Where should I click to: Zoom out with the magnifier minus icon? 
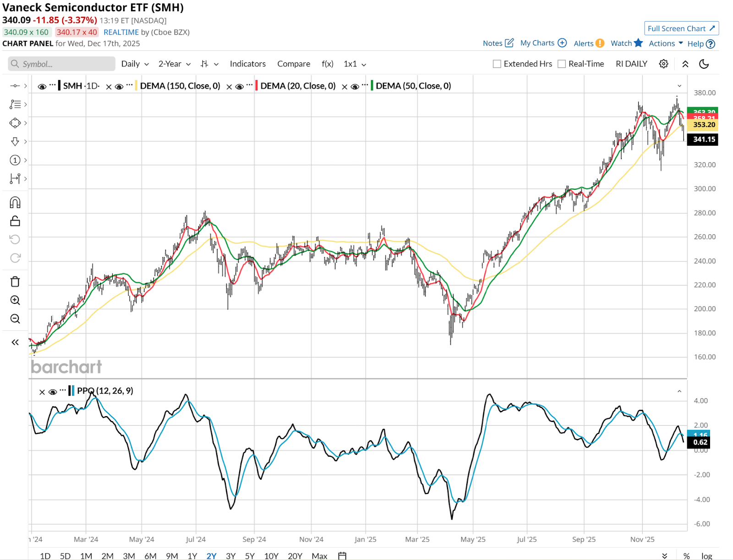click(15, 319)
